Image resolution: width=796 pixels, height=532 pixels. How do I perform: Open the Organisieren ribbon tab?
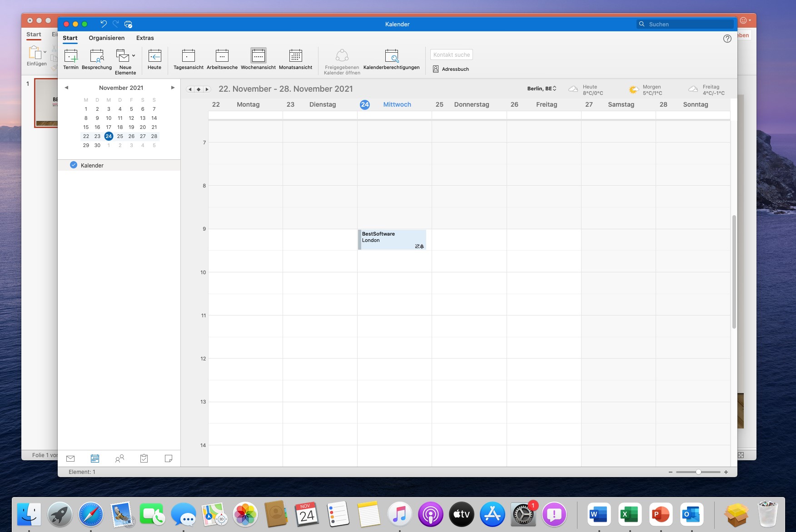[106, 38]
